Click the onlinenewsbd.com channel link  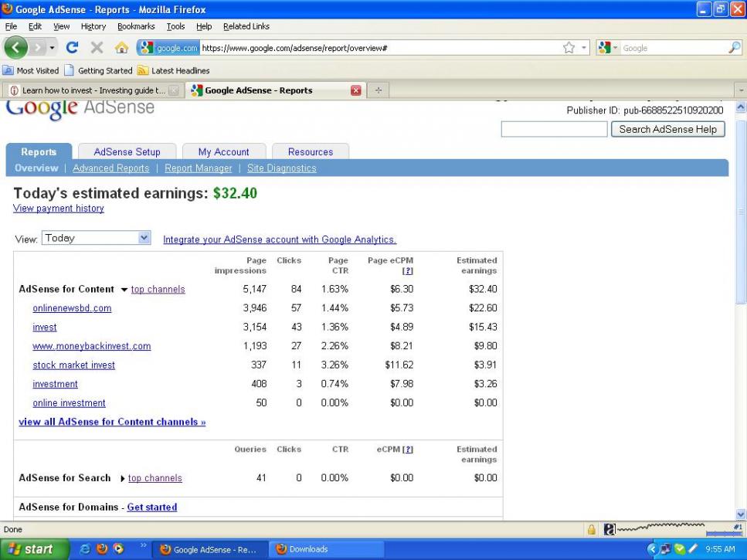coord(72,308)
